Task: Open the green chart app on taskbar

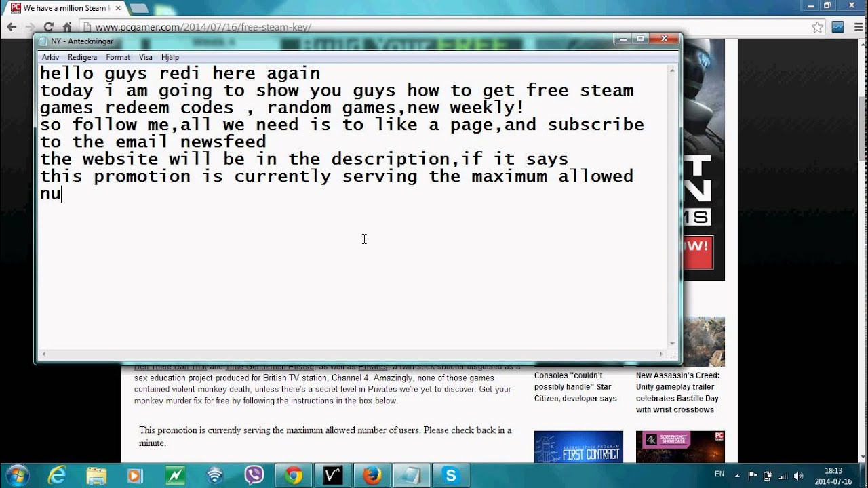Action: [x=176, y=475]
